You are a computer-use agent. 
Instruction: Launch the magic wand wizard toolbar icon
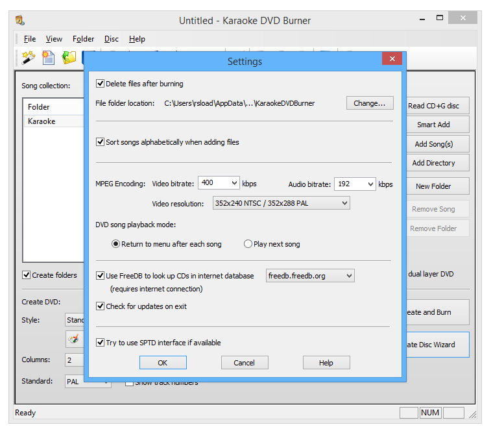29,58
